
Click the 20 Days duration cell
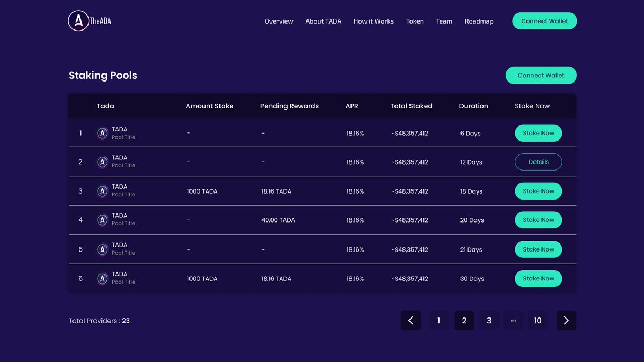tap(472, 220)
